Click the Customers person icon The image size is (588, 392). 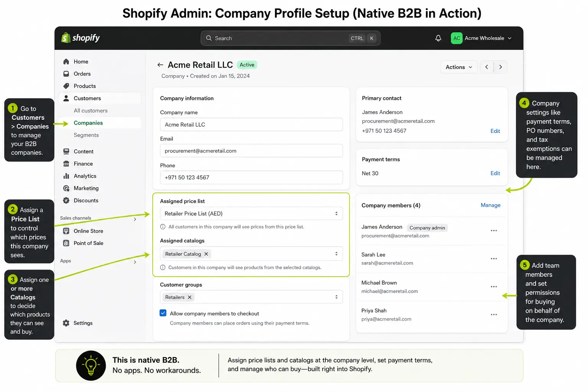pos(66,98)
